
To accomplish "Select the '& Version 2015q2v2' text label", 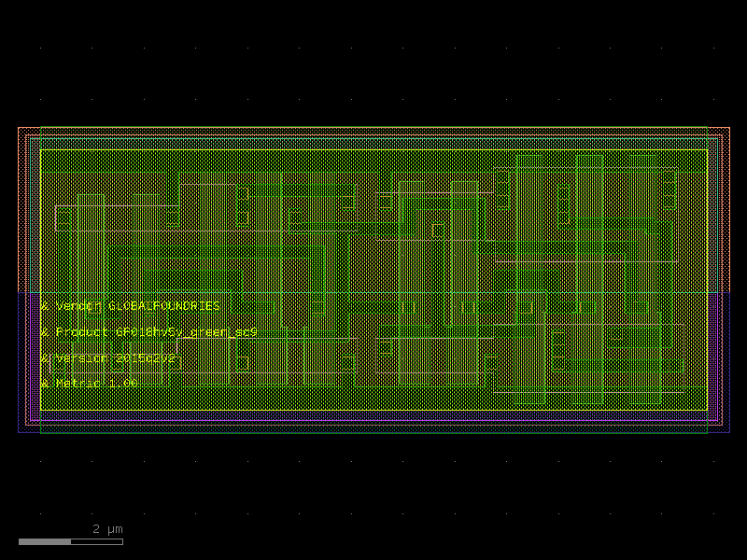I will click(108, 358).
